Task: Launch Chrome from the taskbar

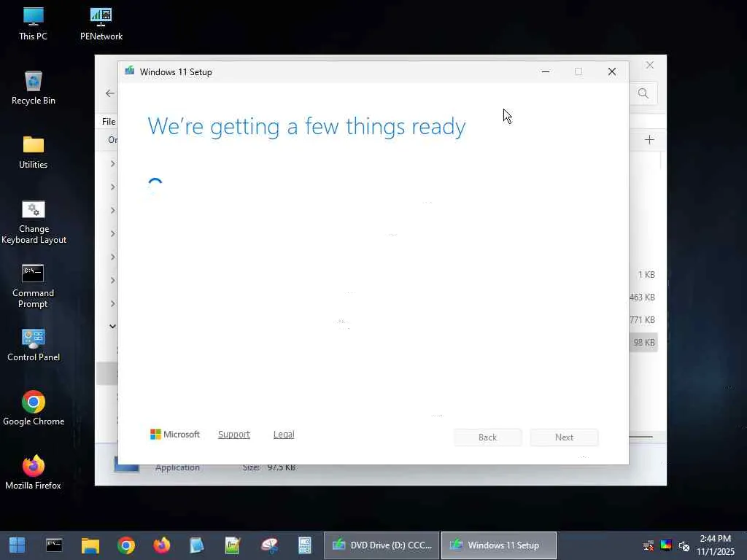Action: (x=126, y=545)
